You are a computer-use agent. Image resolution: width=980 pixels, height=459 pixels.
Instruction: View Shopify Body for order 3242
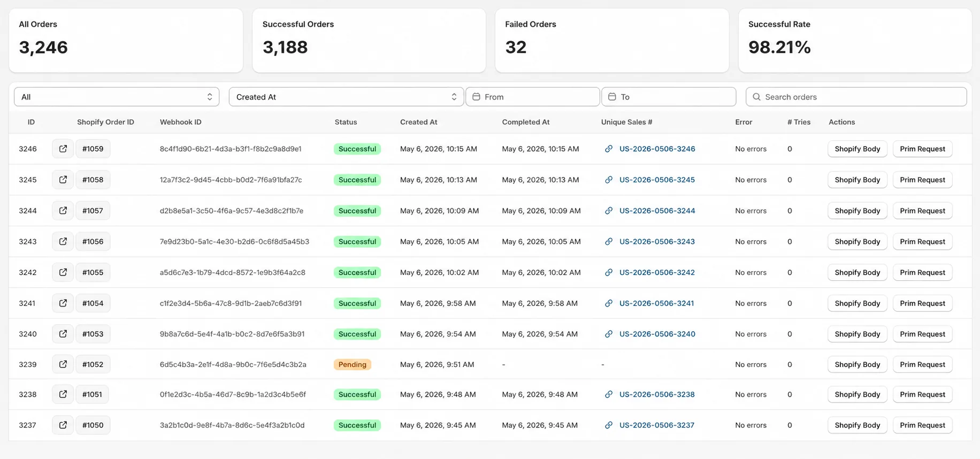pos(857,272)
